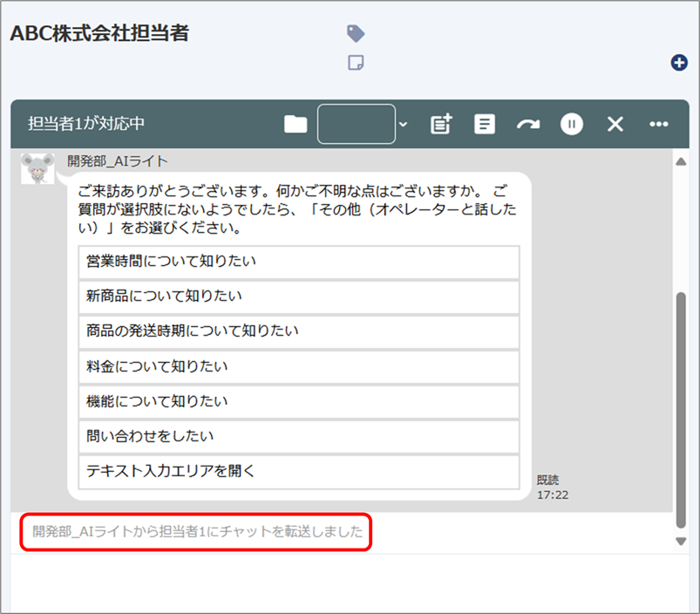Click the 担当者1が対応中 status text
The height and width of the screenshot is (614, 700).
(x=86, y=124)
